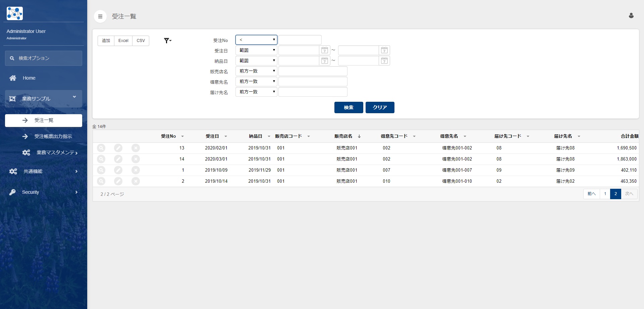Click the delete icon for order 1
Screen dimensions: 644x309
click(136, 170)
